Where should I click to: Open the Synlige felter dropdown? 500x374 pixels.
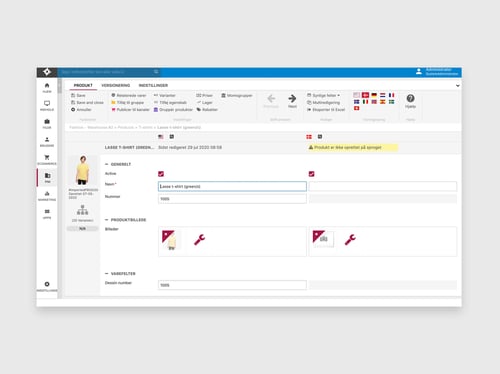[323, 95]
